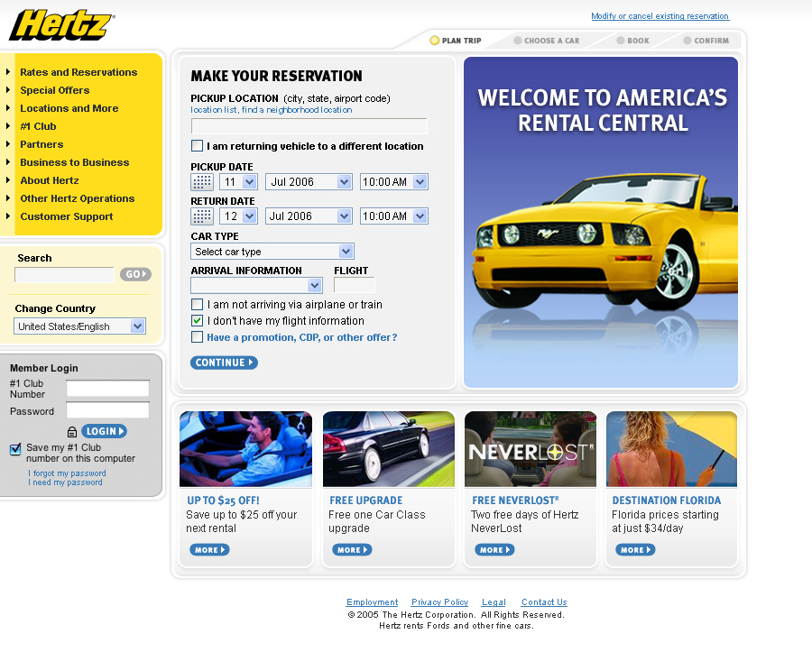Open the Contact Us footer link
This screenshot has width=812, height=652.
pyautogui.click(x=544, y=602)
